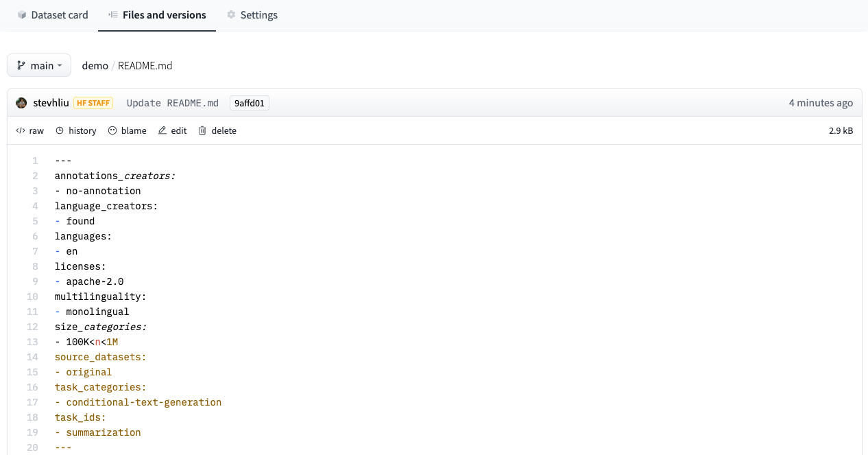
Task: Click stevhliu's avatar image
Action: pos(21,103)
